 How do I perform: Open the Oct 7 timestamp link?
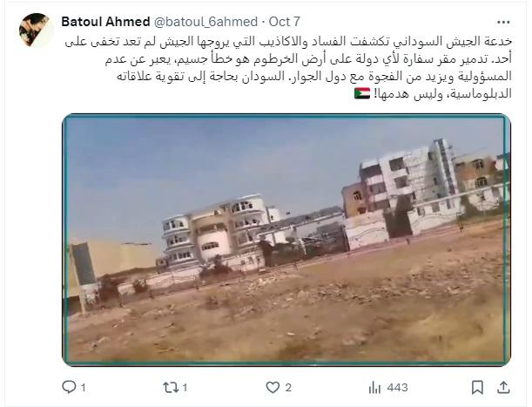pyautogui.click(x=285, y=22)
